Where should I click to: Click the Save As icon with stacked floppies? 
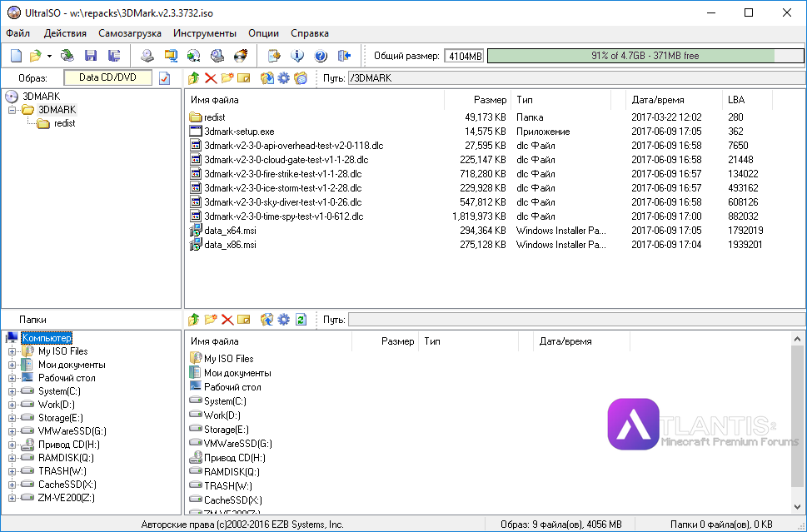[x=114, y=56]
